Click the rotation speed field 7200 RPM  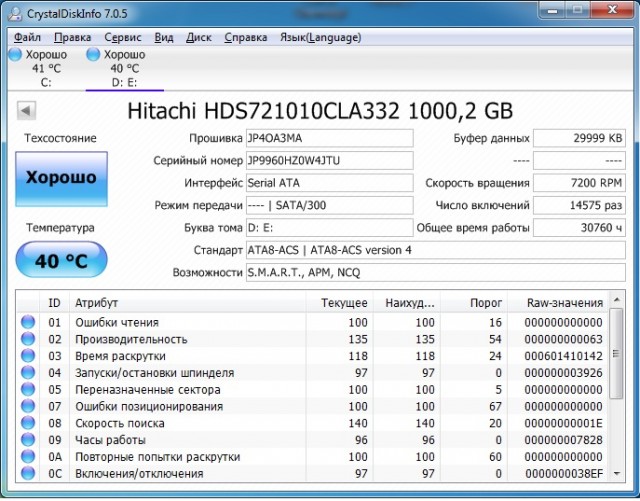[x=579, y=183]
